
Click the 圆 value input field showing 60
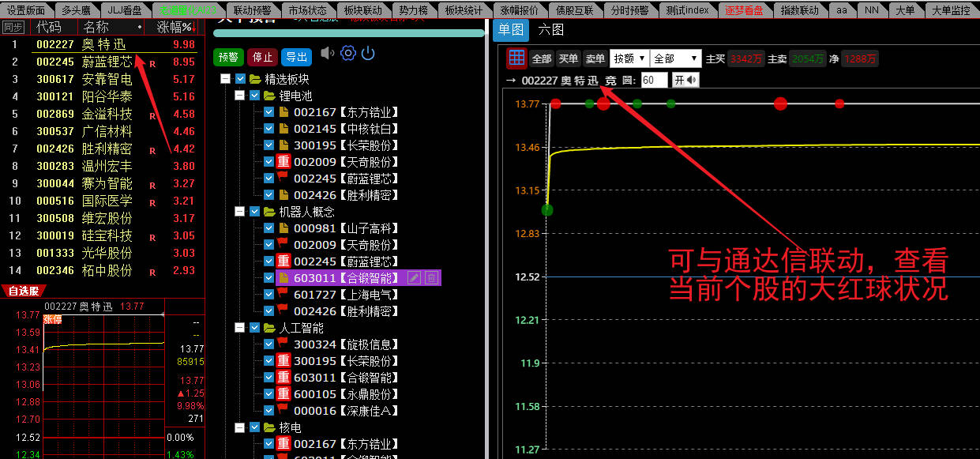(x=654, y=80)
